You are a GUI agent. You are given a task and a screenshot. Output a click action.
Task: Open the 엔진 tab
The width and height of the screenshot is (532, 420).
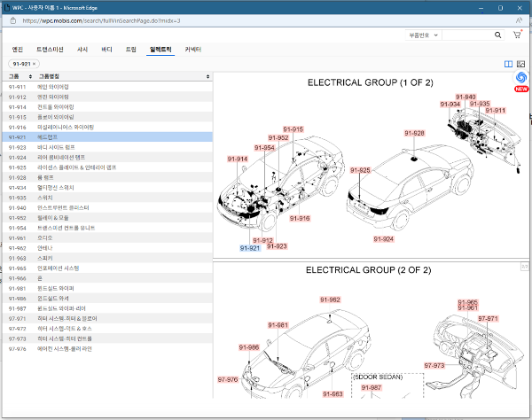tap(18, 50)
